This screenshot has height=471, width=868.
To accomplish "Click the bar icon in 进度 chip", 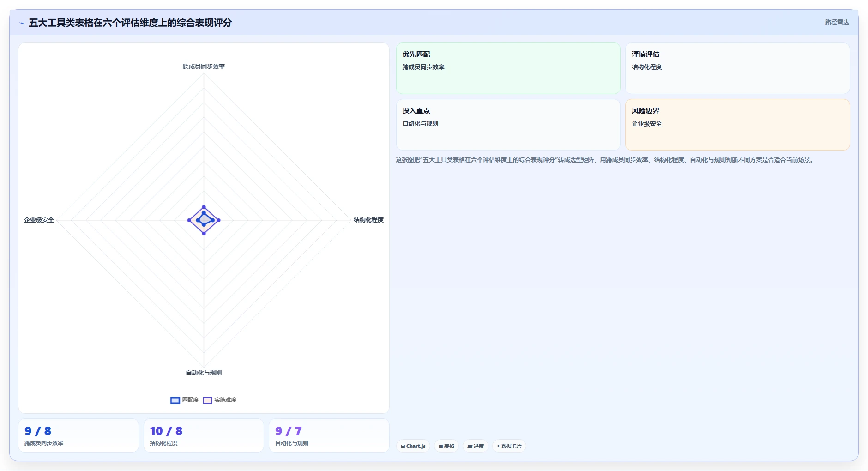I will (470, 447).
